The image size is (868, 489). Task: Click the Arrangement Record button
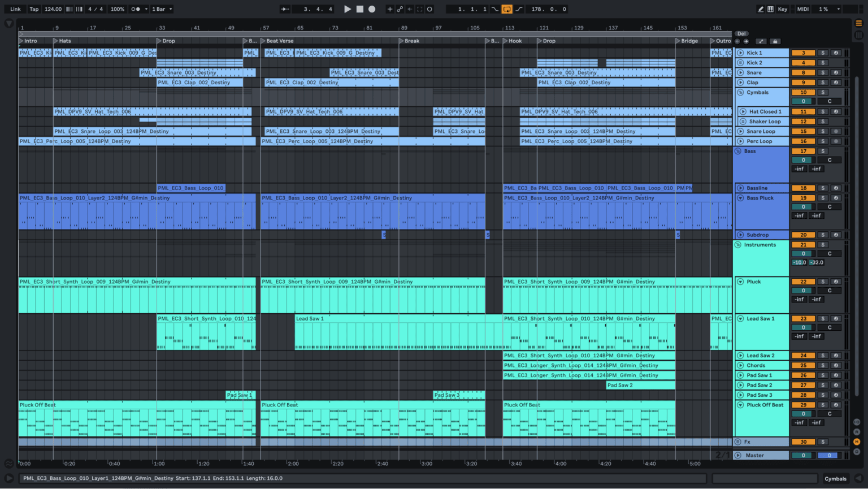pos(372,9)
